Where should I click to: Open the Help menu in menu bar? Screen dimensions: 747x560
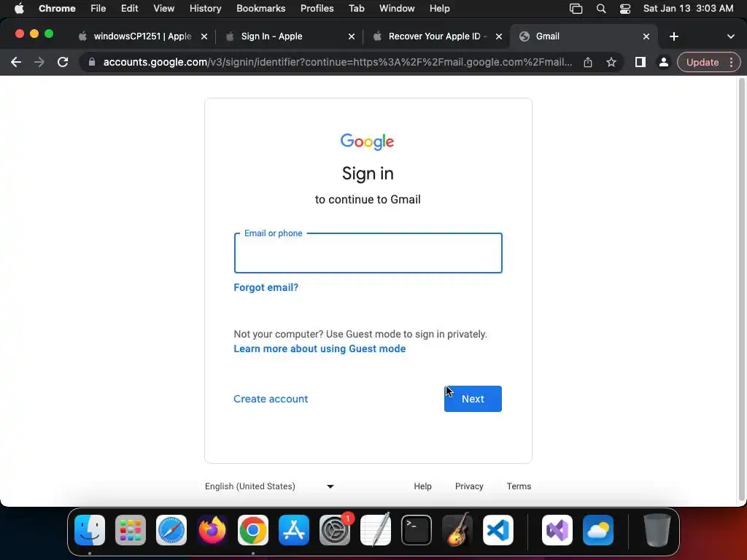[439, 9]
